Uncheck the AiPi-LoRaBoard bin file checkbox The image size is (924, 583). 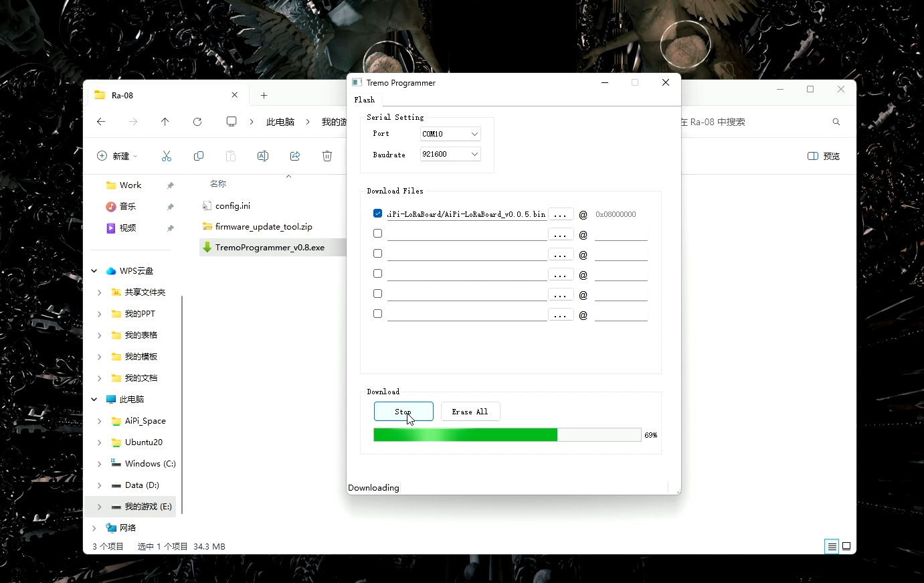click(x=378, y=214)
